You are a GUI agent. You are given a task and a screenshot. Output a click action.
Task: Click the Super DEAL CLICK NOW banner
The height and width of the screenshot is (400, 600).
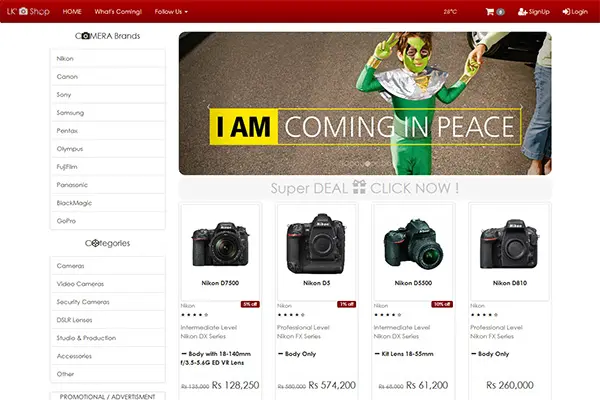(365, 188)
